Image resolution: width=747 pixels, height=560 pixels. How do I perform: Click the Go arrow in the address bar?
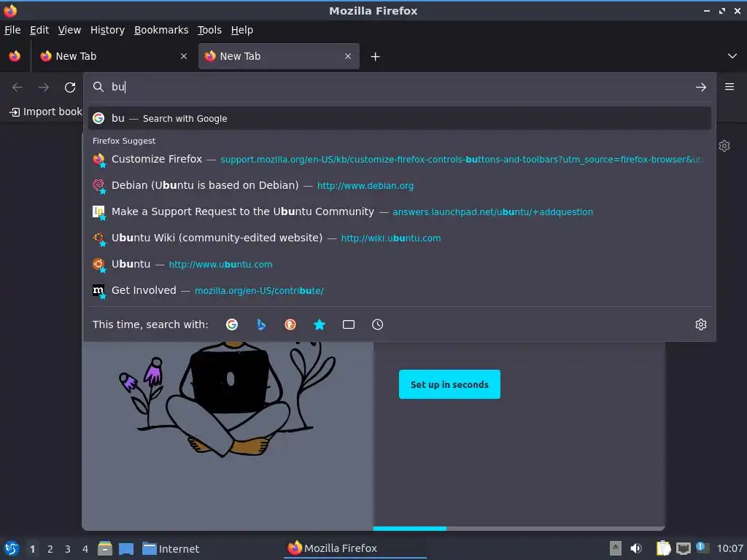click(x=701, y=87)
